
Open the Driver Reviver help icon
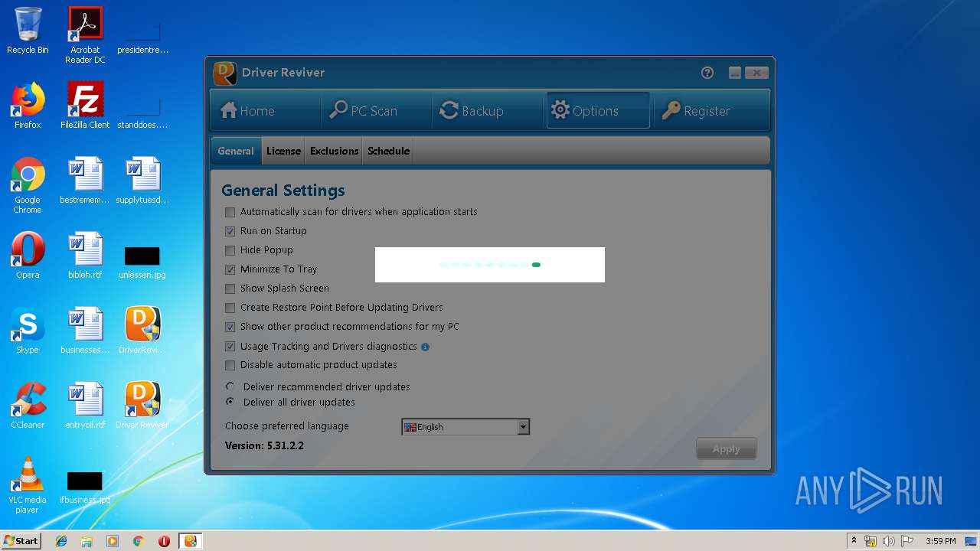(x=707, y=73)
